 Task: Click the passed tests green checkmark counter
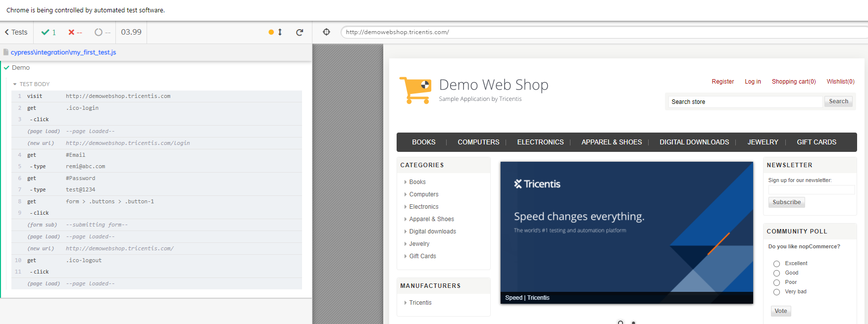coord(49,32)
